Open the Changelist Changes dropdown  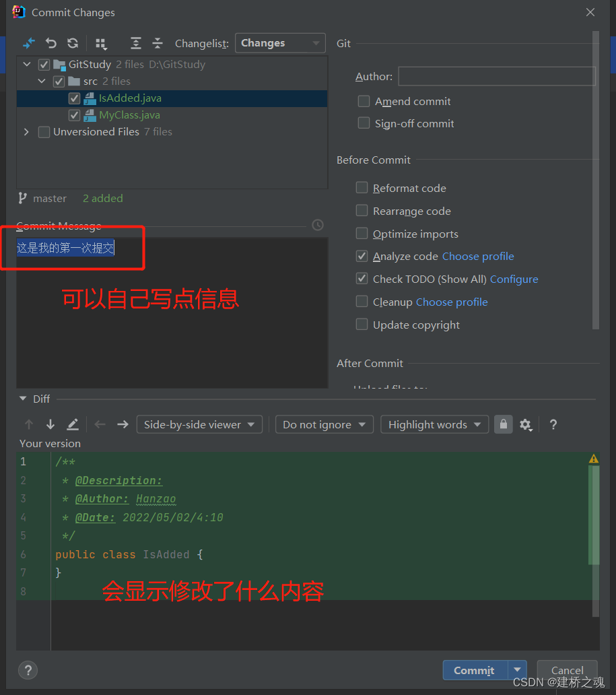[280, 43]
